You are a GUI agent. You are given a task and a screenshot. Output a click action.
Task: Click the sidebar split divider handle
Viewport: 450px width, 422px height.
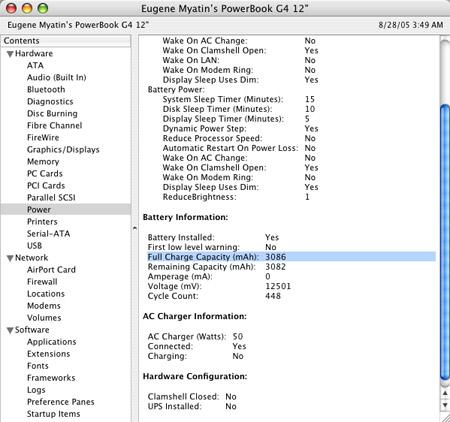click(135, 228)
